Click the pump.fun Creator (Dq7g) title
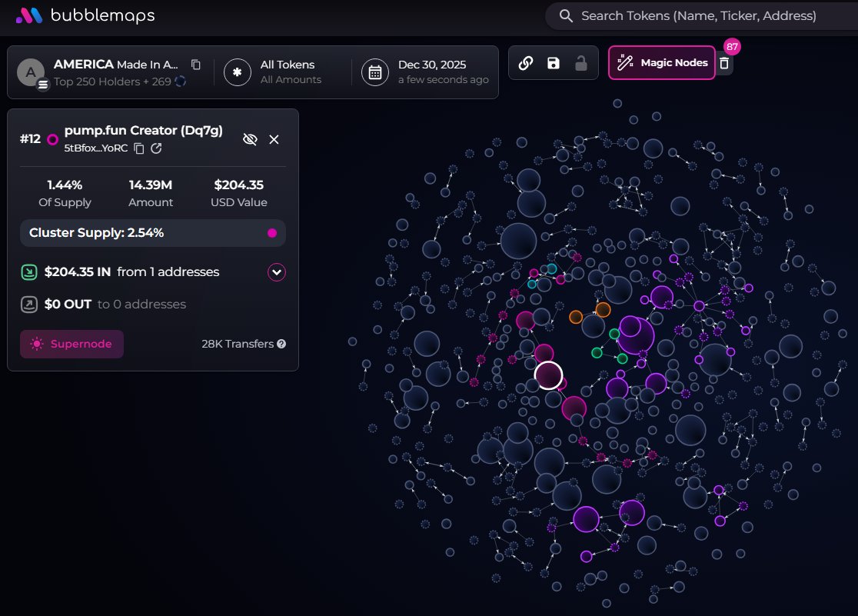The width and height of the screenshot is (858, 616). [143, 130]
